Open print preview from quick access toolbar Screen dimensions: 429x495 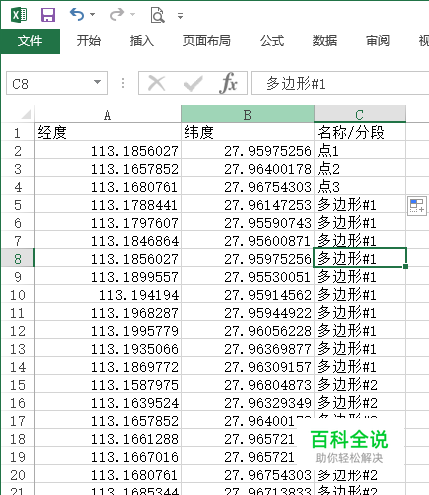coord(157,15)
